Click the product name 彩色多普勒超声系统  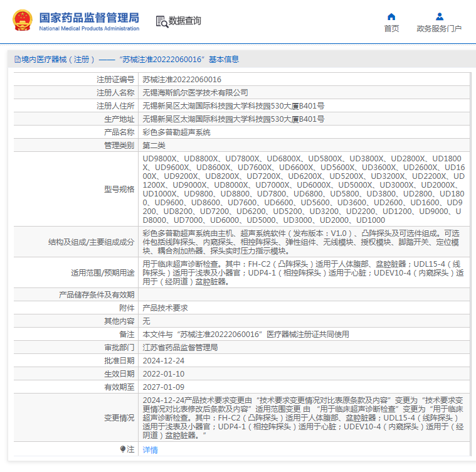pyautogui.click(x=176, y=132)
